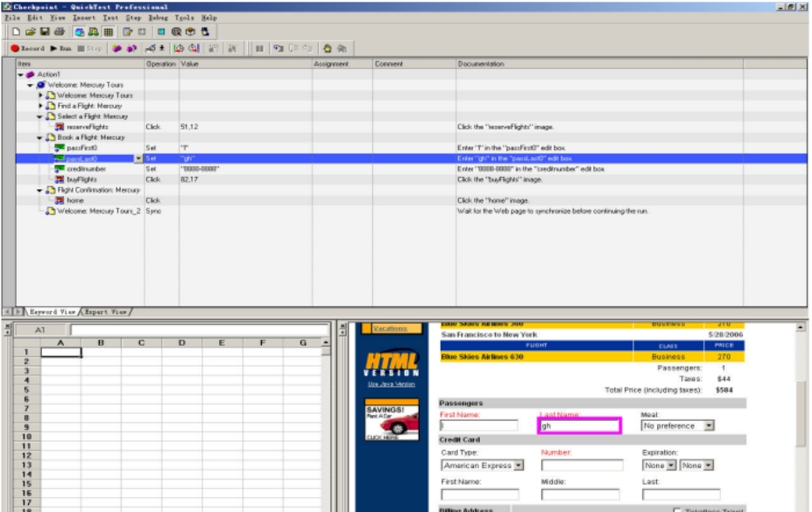The image size is (812, 512).
Task: Click the New test toolbar icon
Action: click(16, 32)
